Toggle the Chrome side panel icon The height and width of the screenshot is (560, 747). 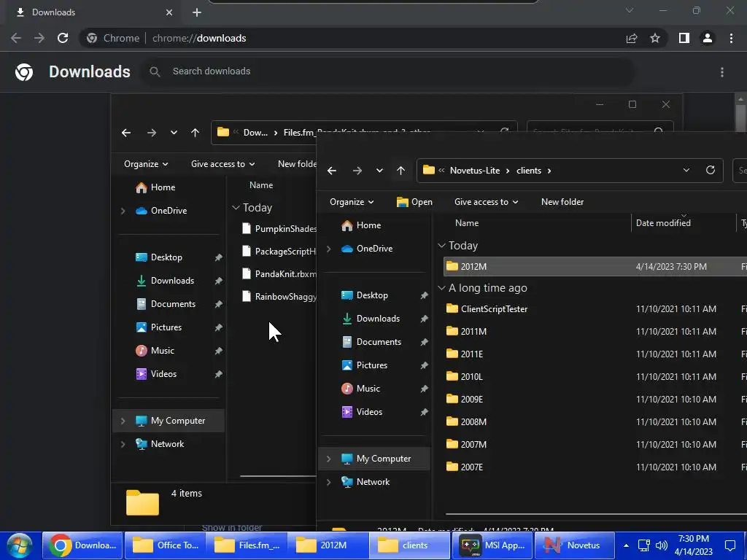pos(684,38)
